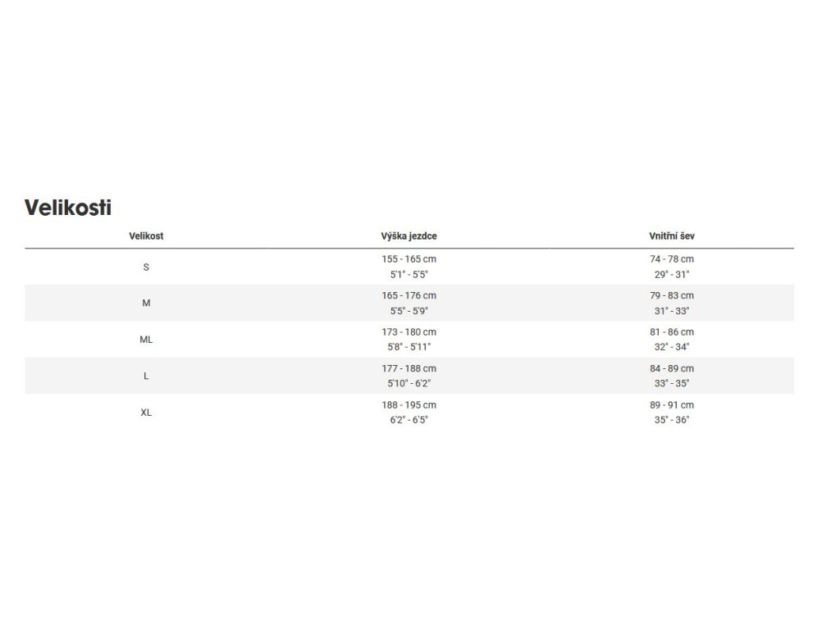The height and width of the screenshot is (630, 840).
Task: Click the Vnitřní šev column header
Action: [x=671, y=235]
